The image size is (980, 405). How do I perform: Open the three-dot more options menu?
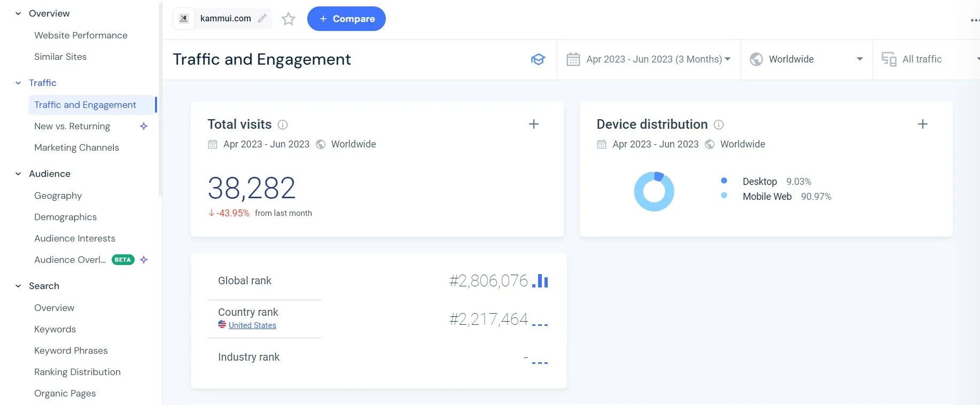pos(974,20)
